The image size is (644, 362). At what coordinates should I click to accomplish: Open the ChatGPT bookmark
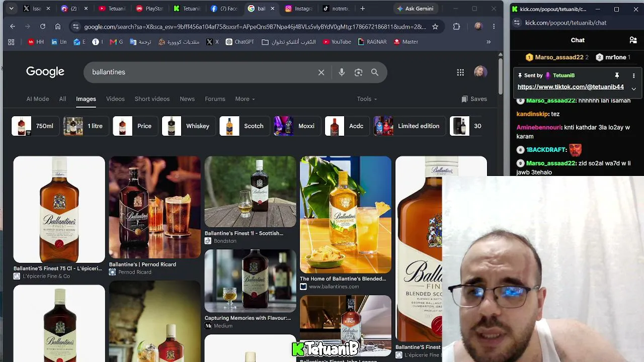(x=239, y=42)
